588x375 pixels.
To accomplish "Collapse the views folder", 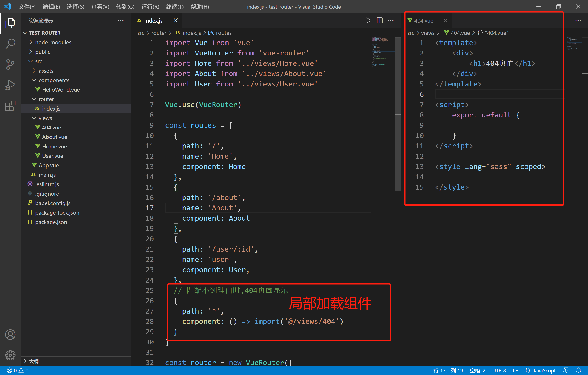I will [45, 118].
